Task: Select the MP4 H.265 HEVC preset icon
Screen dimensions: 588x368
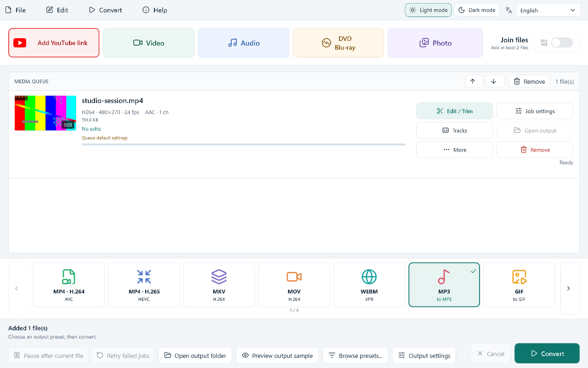Action: pos(144,277)
